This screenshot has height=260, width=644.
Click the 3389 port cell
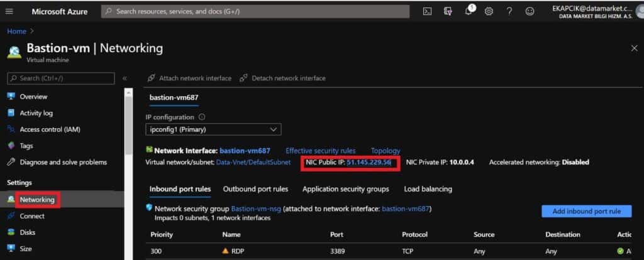[x=338, y=251]
